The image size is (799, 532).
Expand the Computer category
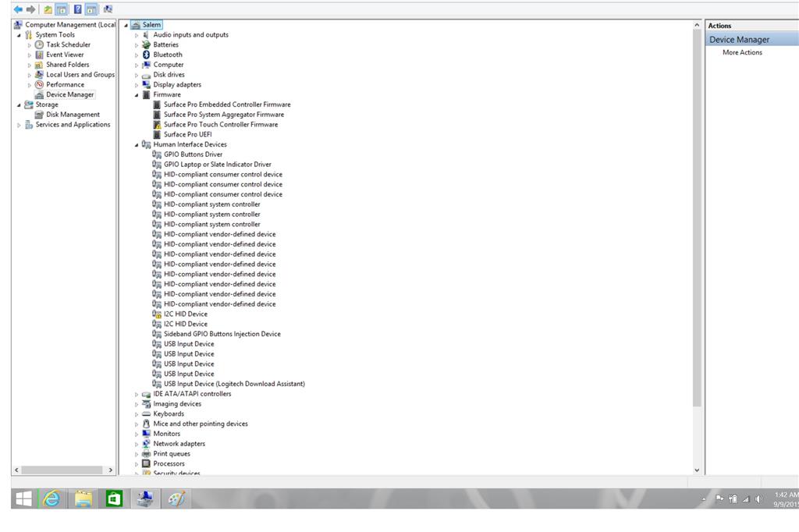tap(137, 66)
